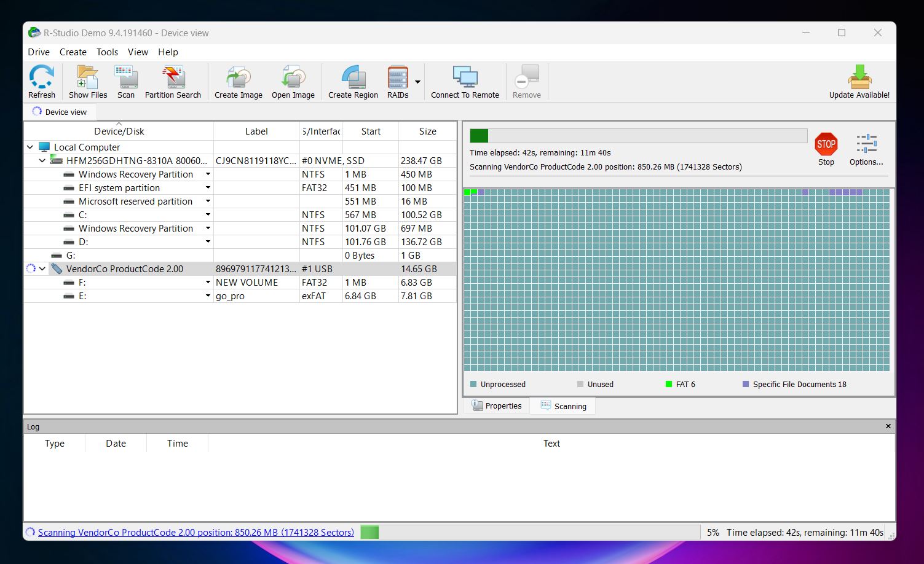The width and height of the screenshot is (924, 564).
Task: Sort by the Size column header
Action: pos(427,131)
